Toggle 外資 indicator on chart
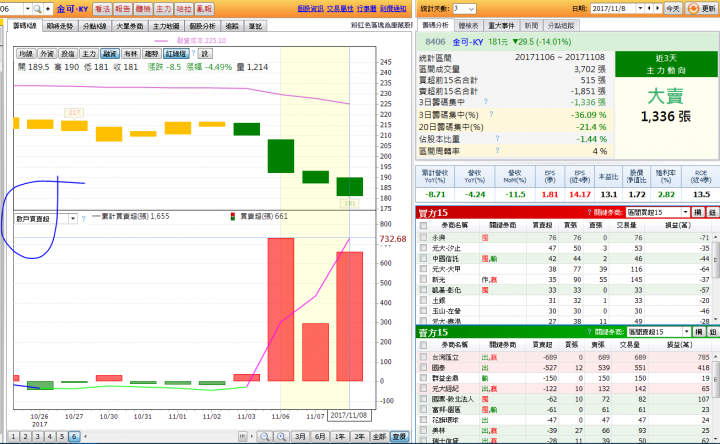This screenshot has width=720, height=444. point(47,54)
